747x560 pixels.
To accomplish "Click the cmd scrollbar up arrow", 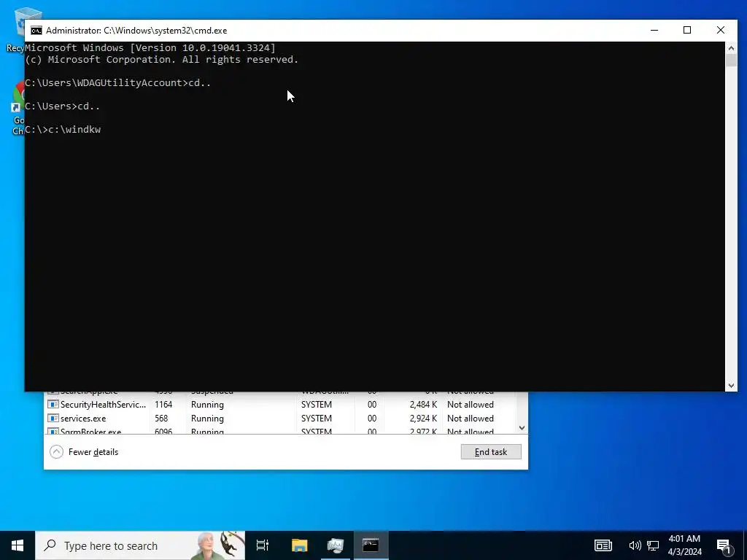I will (x=731, y=47).
